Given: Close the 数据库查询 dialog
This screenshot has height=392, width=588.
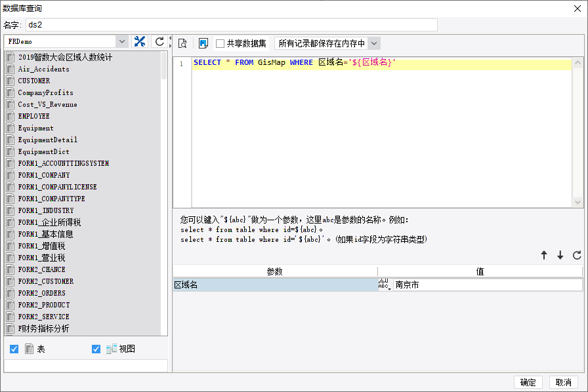Looking at the screenshot, I should click(x=577, y=9).
